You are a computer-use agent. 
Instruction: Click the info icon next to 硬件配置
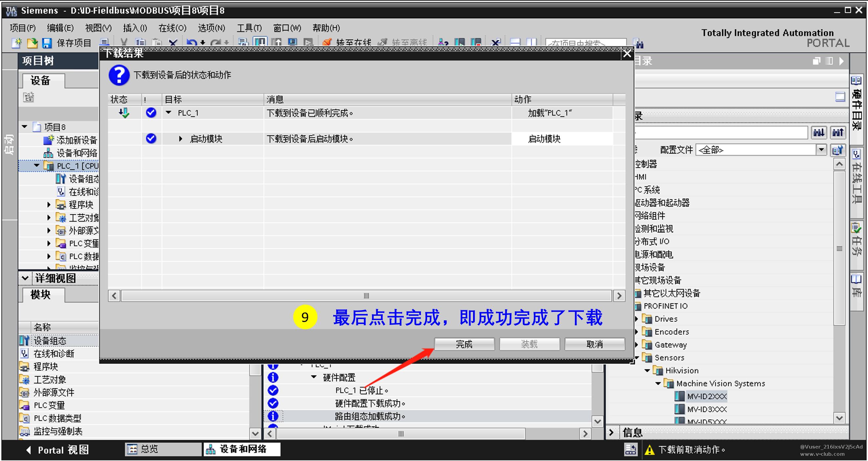[x=273, y=377]
